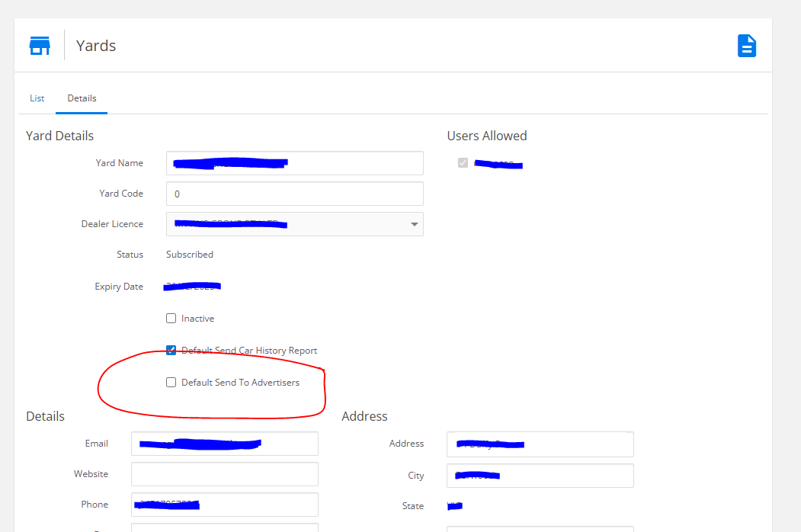
Task: Switch to the List tab
Action: click(x=37, y=98)
